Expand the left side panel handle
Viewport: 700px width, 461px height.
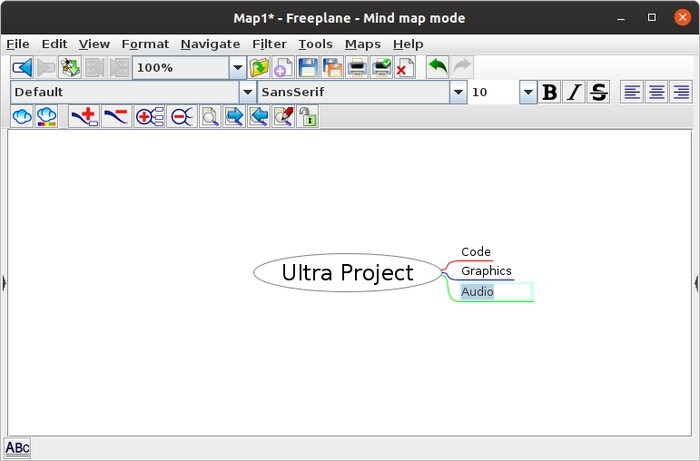[x=4, y=283]
